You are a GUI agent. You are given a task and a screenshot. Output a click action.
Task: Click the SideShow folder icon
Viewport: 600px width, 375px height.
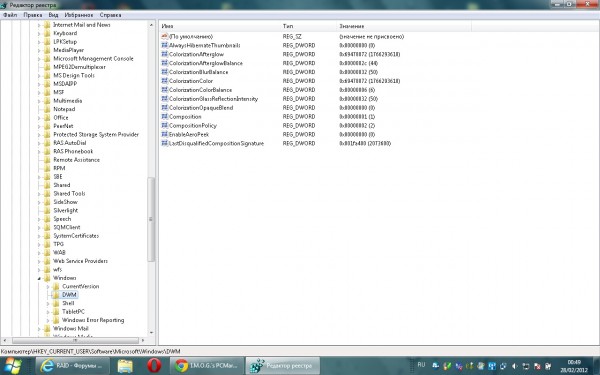tap(47, 202)
